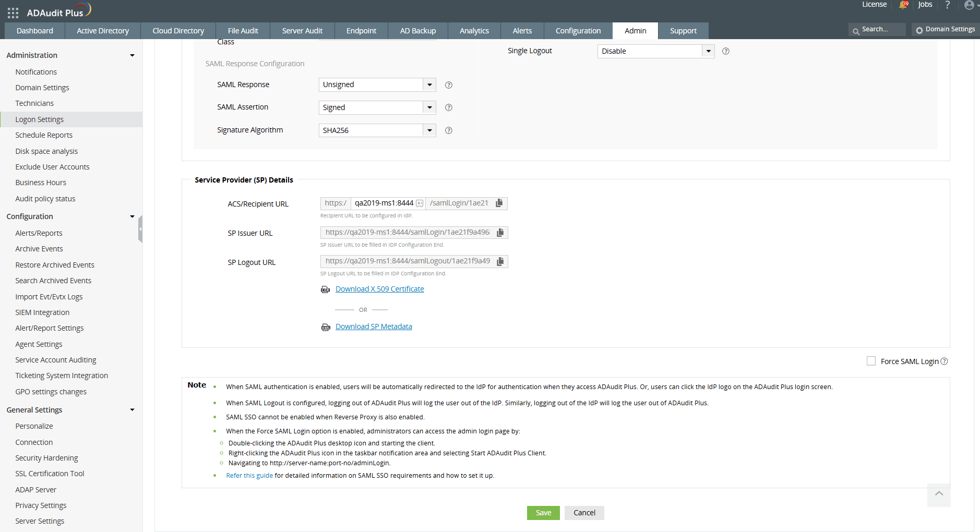Click the help question mark in top bar

pyautogui.click(x=948, y=6)
